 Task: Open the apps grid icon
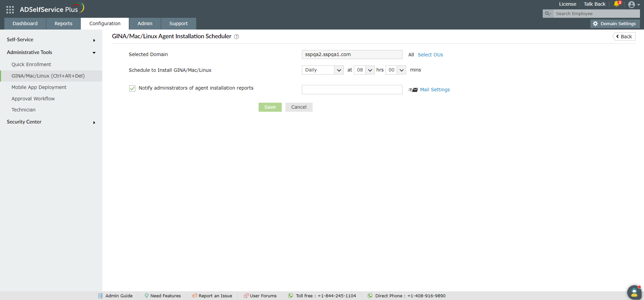pyautogui.click(x=10, y=10)
